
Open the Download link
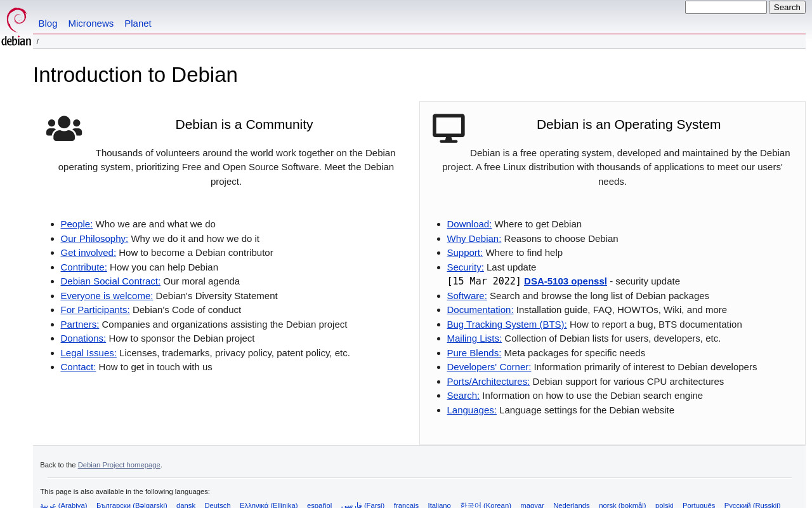click(x=469, y=224)
